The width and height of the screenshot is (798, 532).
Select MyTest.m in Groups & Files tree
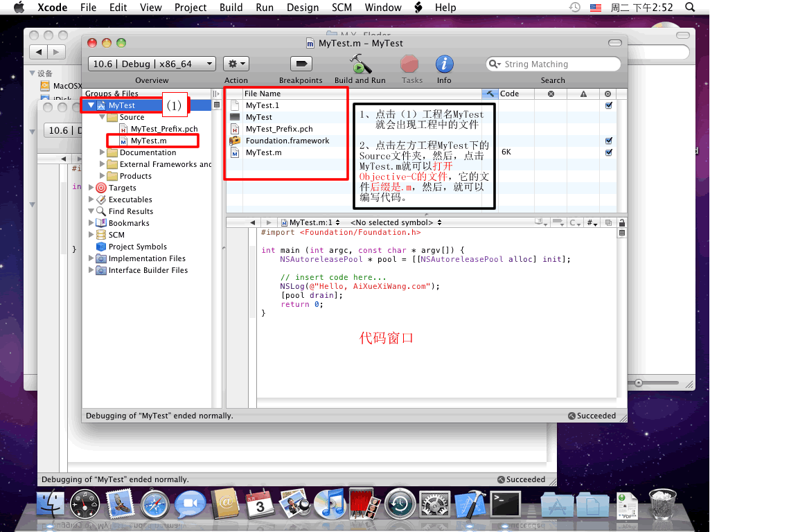click(148, 141)
